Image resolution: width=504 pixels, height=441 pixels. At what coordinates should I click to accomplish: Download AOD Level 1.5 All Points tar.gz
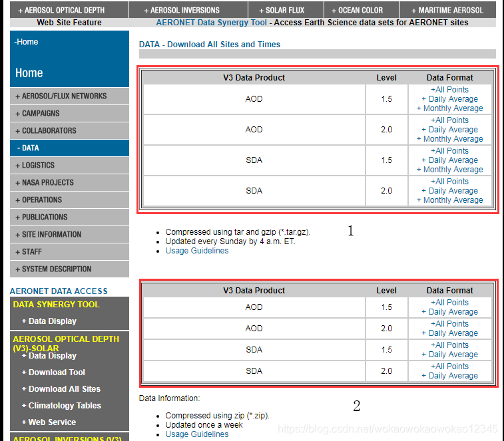pyautogui.click(x=449, y=90)
